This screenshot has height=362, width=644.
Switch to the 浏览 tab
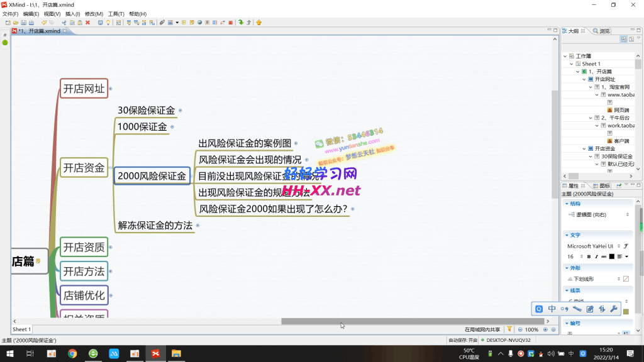click(602, 31)
